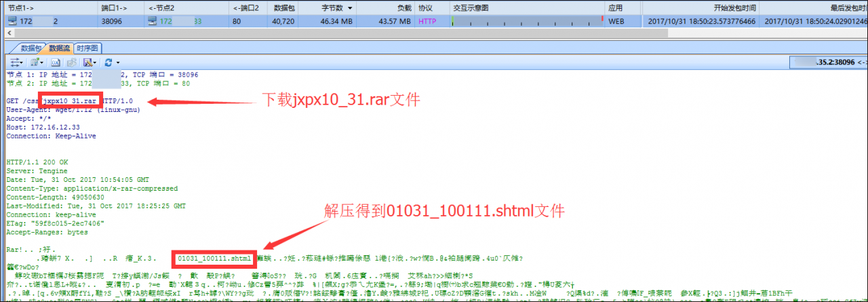Click the blue refresh icon
The width and height of the screenshot is (868, 302).
point(108,62)
